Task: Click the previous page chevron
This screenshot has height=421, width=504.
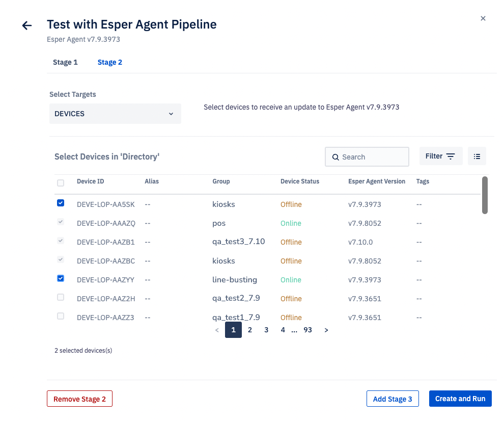Action: (217, 330)
